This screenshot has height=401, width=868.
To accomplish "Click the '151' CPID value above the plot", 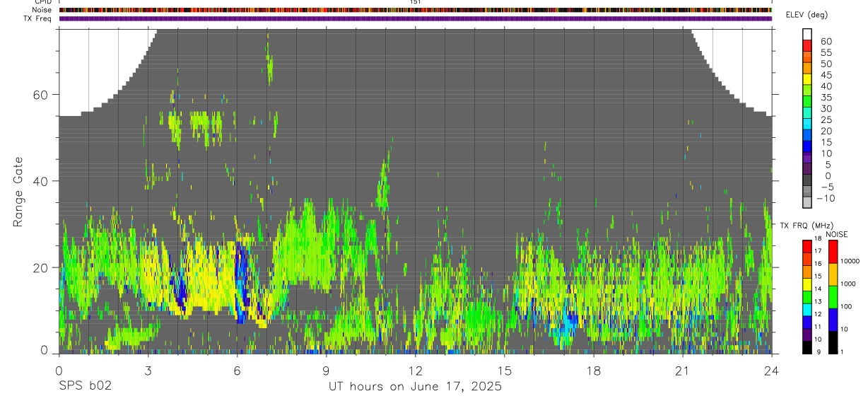I will [x=416, y=2].
